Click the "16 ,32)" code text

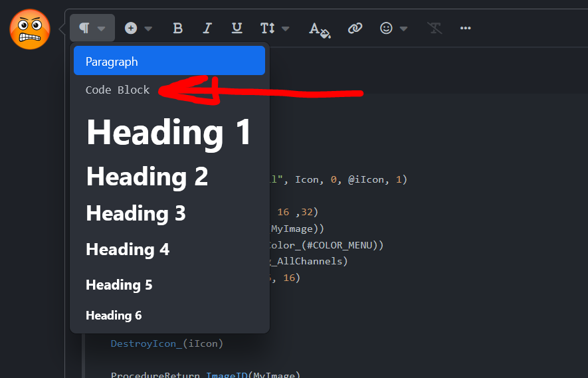[298, 212]
